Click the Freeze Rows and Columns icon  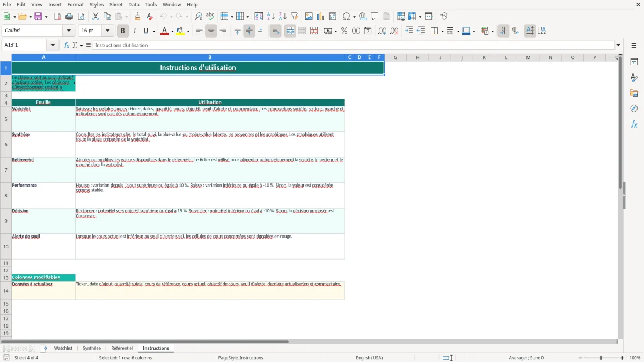(x=413, y=17)
